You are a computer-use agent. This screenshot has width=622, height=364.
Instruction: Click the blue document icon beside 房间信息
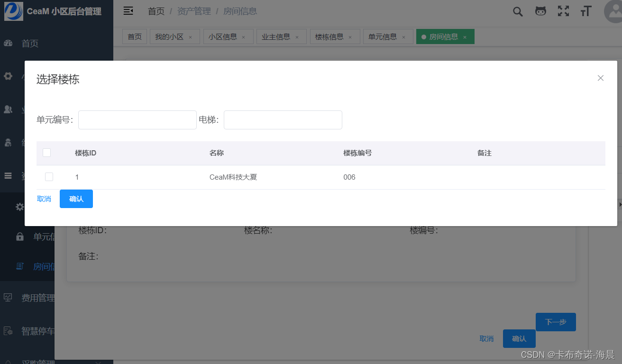(20, 266)
